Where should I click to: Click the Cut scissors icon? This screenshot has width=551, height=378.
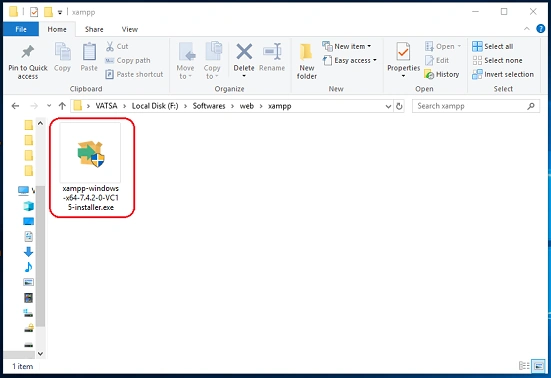110,46
